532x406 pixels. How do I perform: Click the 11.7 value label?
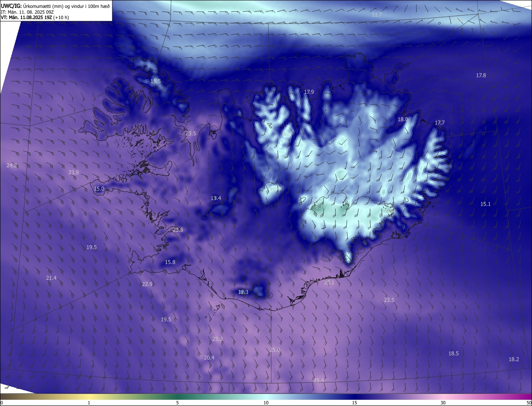[x=377, y=15]
